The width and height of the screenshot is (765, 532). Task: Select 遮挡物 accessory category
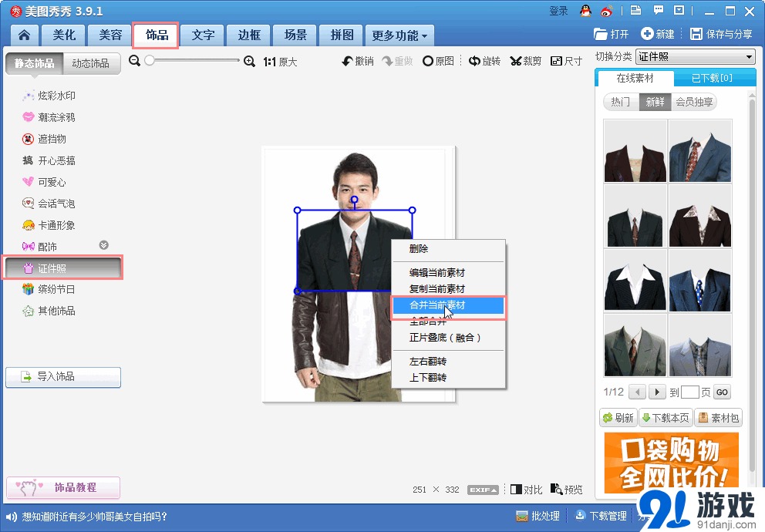(44, 139)
